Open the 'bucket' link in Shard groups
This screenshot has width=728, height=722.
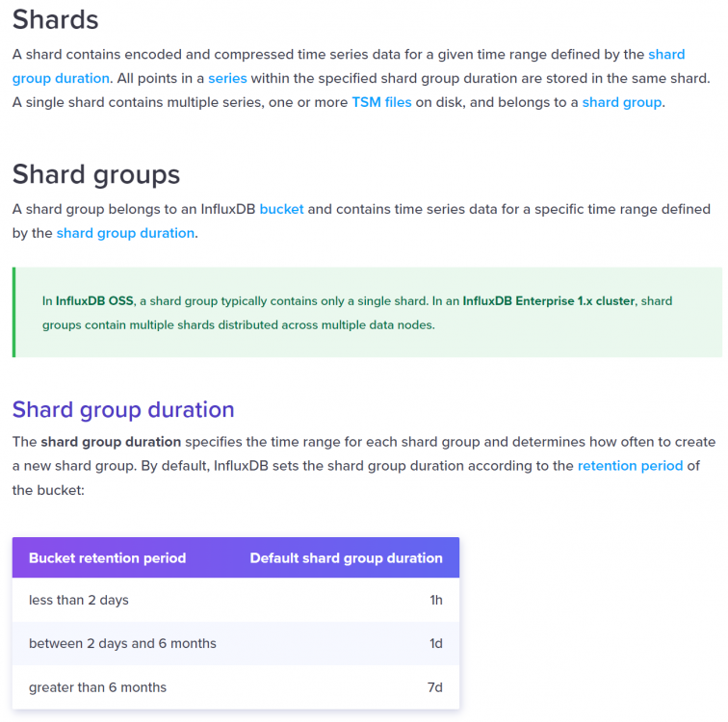[x=281, y=209]
